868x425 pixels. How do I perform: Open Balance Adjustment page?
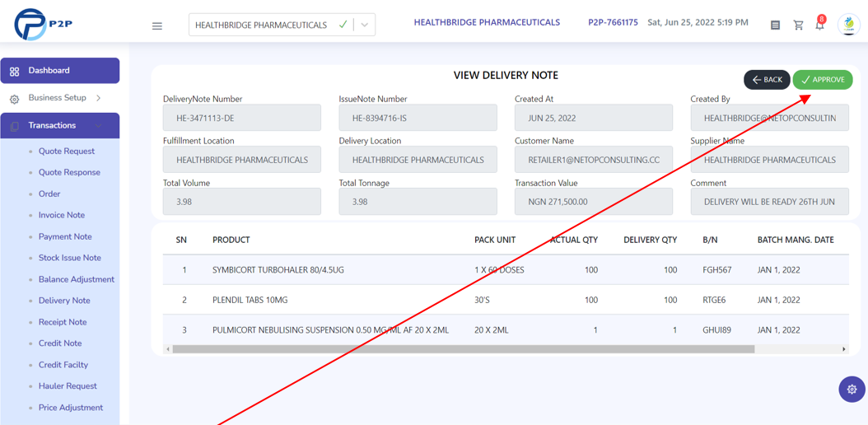point(77,279)
